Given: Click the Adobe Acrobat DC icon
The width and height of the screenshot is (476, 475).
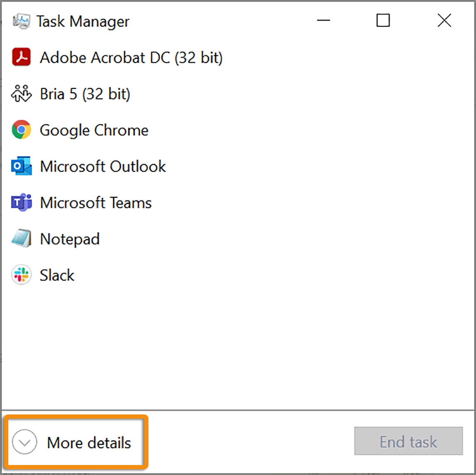Looking at the screenshot, I should [21, 58].
